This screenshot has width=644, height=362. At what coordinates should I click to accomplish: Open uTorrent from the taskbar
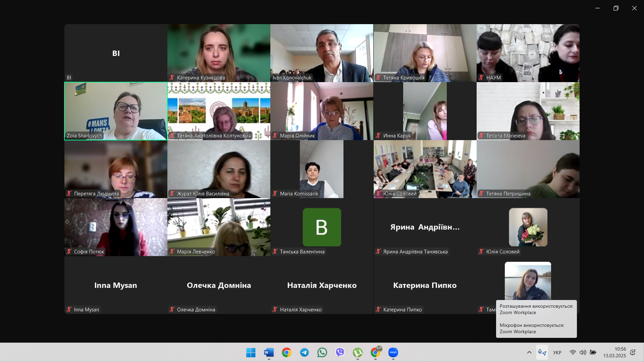point(358,353)
